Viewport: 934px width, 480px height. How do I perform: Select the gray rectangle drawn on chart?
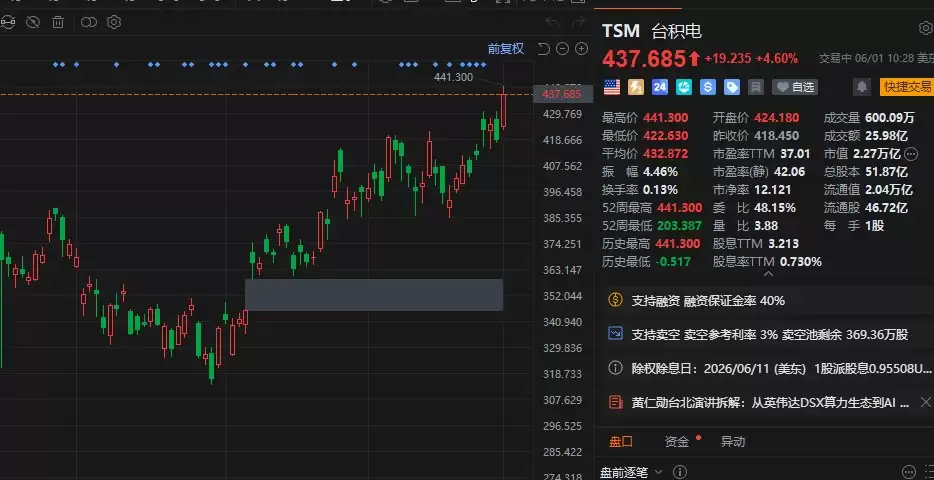click(x=374, y=295)
